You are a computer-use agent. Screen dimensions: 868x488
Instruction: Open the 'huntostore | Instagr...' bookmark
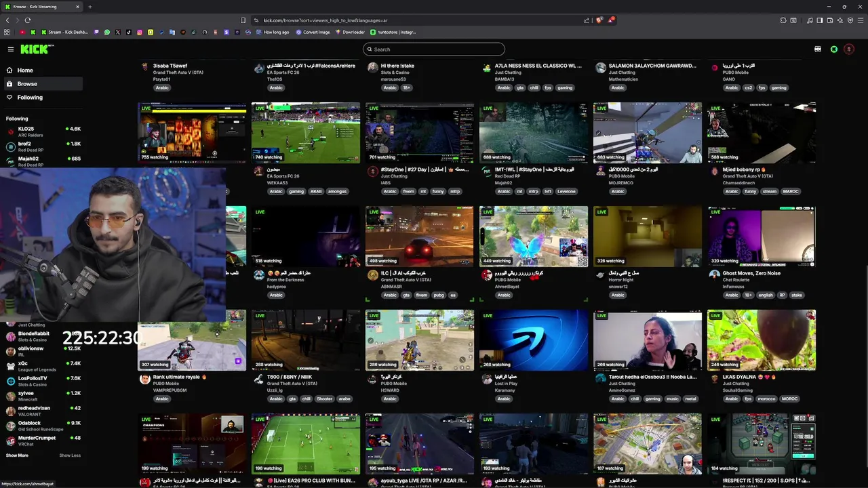coord(393,32)
